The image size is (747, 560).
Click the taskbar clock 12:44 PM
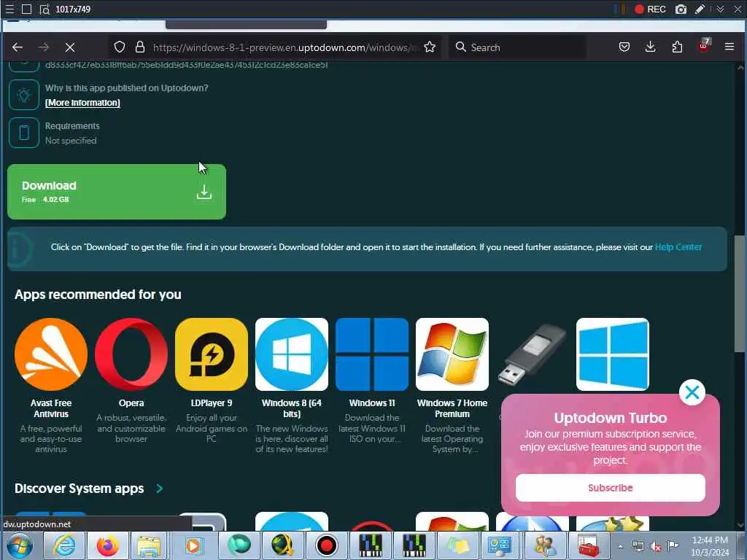click(709, 540)
